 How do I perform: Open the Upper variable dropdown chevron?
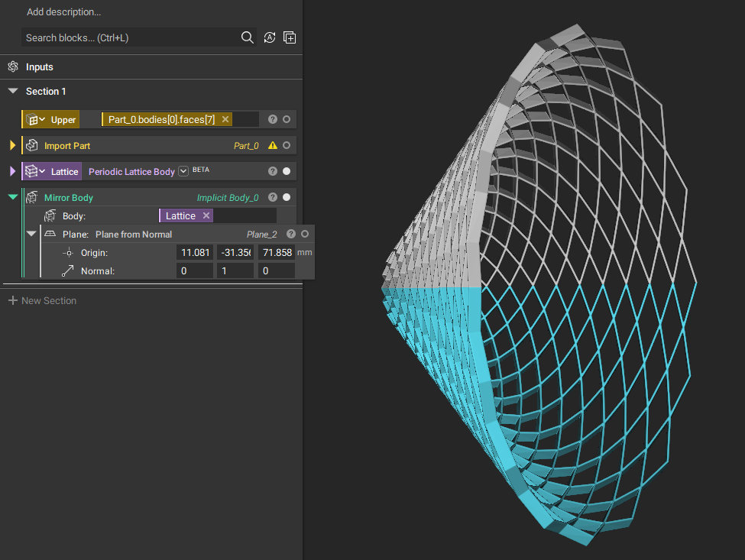[x=42, y=119]
